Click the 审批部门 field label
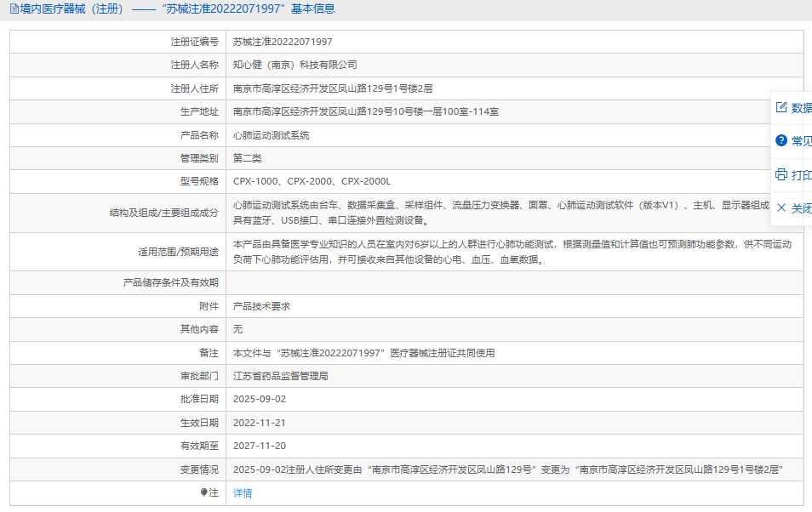Screen dimensions: 812x512 pos(199,376)
